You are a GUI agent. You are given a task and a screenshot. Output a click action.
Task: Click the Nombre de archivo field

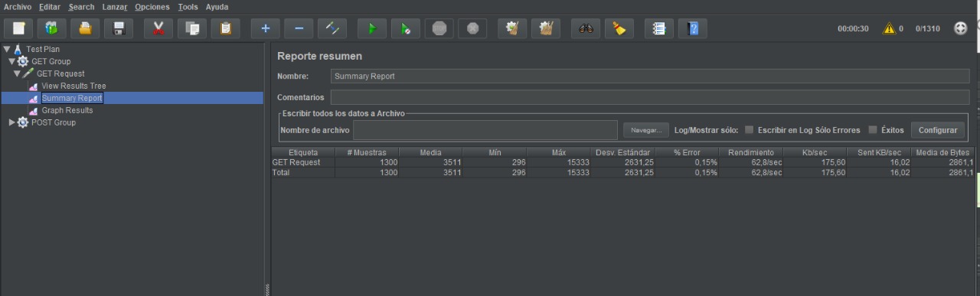(x=485, y=130)
